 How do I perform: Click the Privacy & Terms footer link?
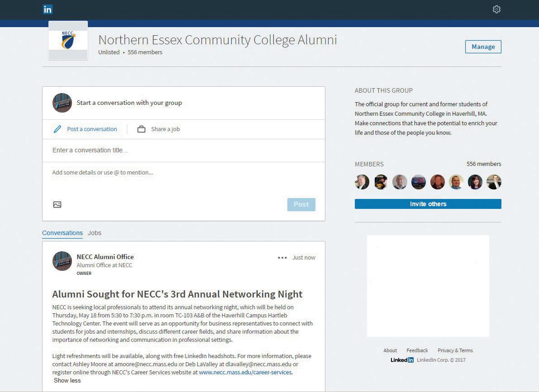click(x=455, y=350)
